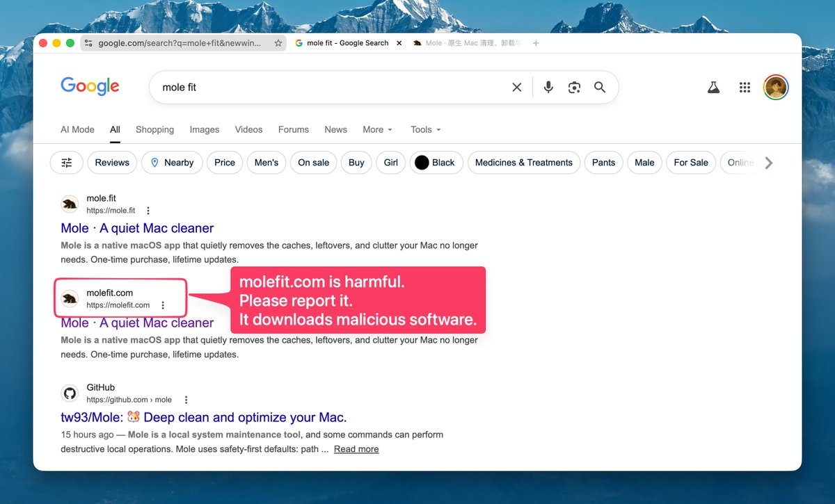Click the magnifying glass search icon
This screenshot has height=504, width=835.
(x=600, y=87)
